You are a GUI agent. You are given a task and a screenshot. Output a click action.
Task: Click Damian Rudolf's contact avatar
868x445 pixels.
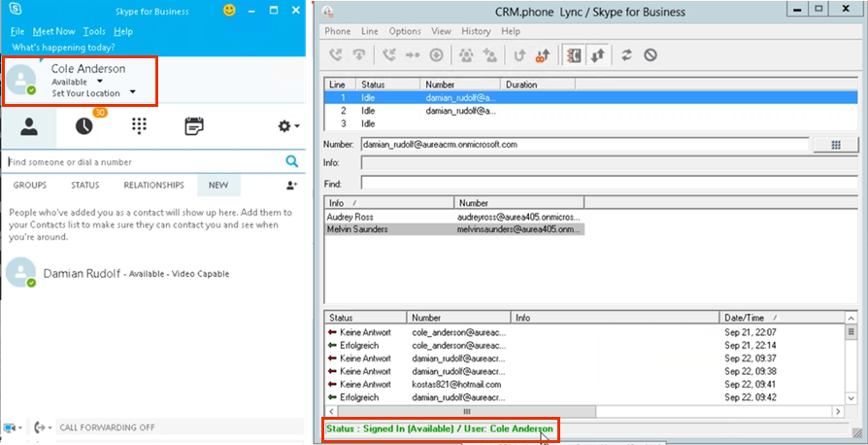[20, 272]
